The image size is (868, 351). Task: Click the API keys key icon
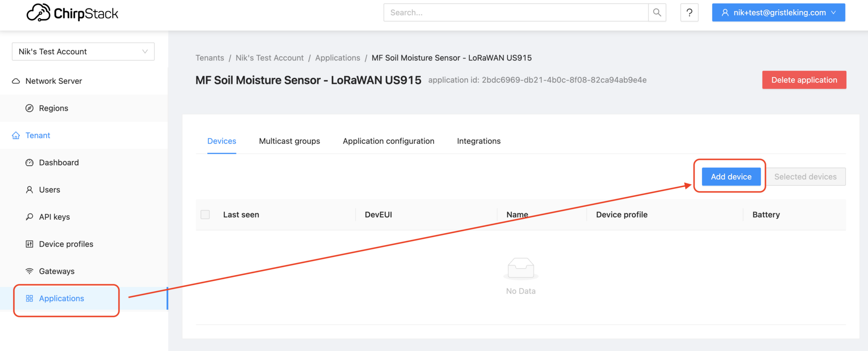(x=29, y=217)
